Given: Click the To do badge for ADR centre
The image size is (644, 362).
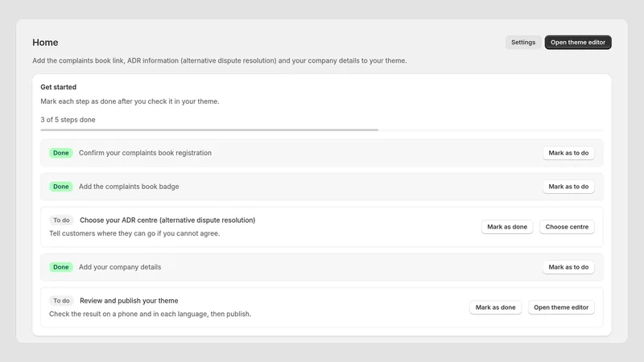Looking at the screenshot, I should [61, 220].
